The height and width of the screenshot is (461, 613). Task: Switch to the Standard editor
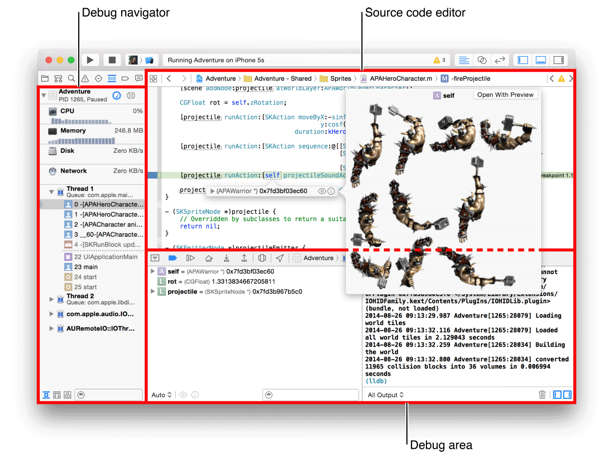[464, 60]
